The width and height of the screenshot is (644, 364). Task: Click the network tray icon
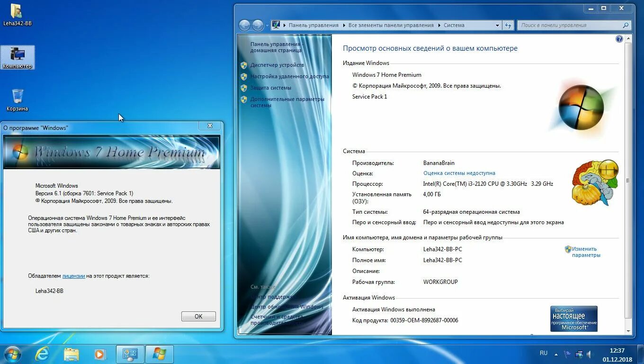(x=579, y=354)
